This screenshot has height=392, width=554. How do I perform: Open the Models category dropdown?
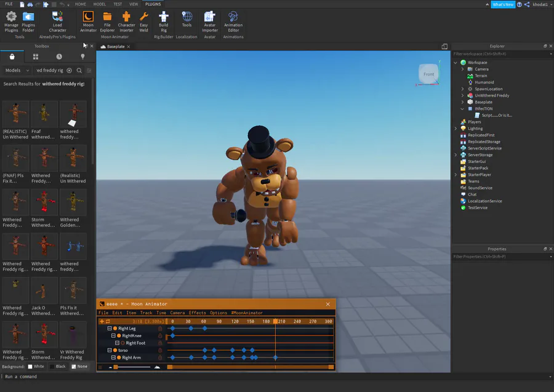click(17, 70)
